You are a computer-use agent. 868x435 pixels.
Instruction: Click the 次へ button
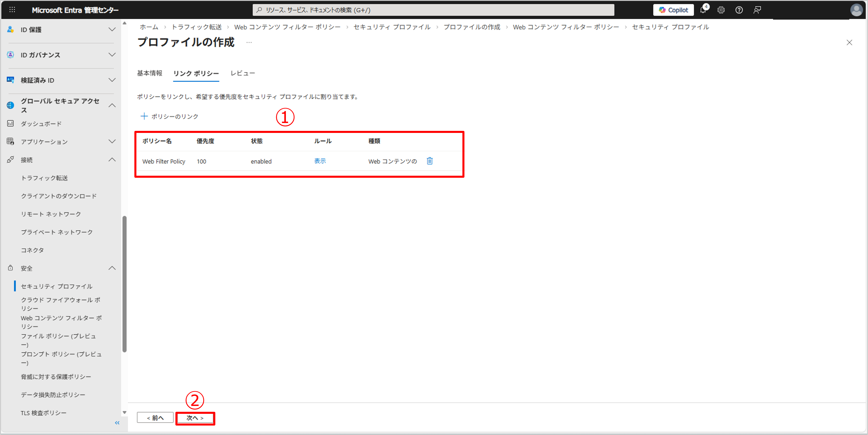pos(195,418)
